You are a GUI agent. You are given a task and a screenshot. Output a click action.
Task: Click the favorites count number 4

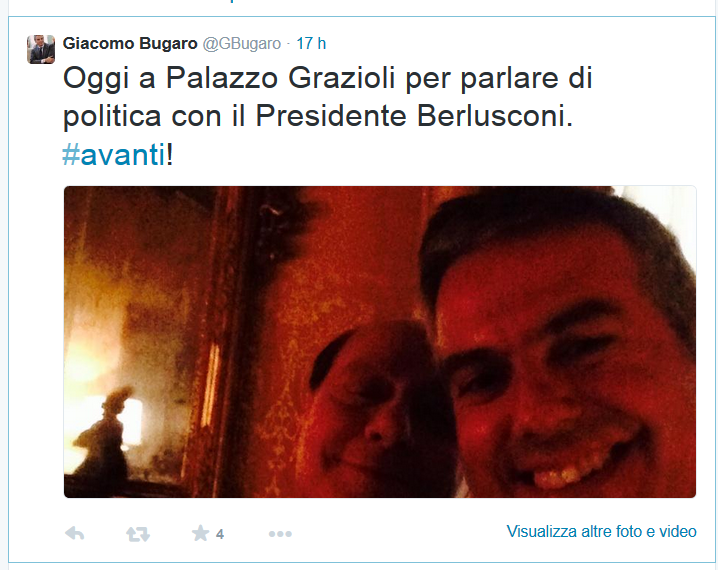click(220, 534)
